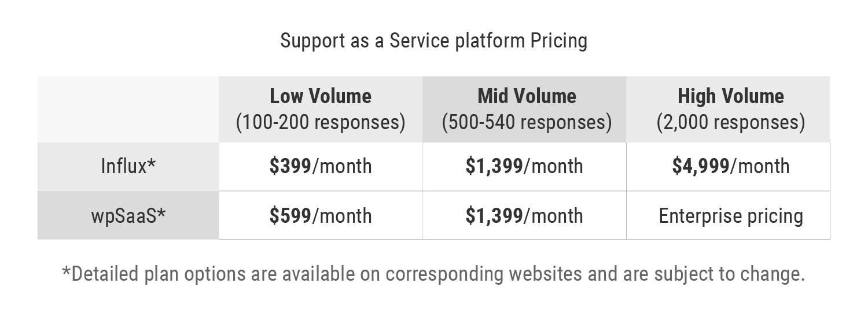
Task: Click the empty top-left header cell
Action: (128, 109)
